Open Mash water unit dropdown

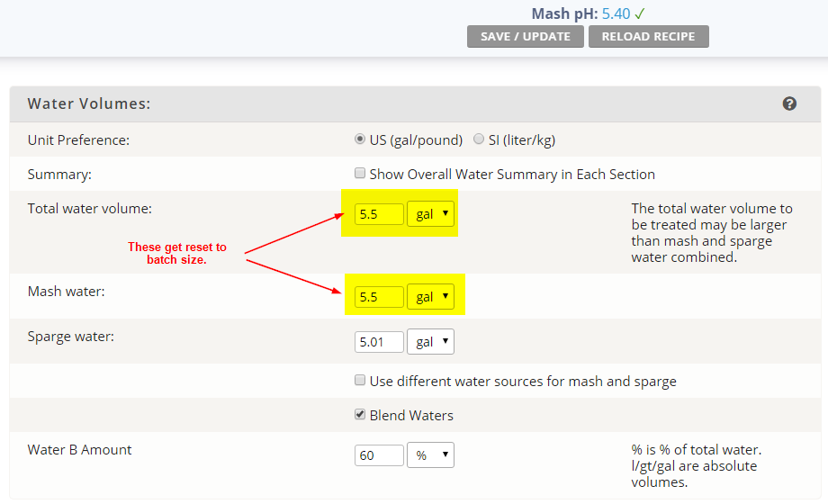coord(430,297)
